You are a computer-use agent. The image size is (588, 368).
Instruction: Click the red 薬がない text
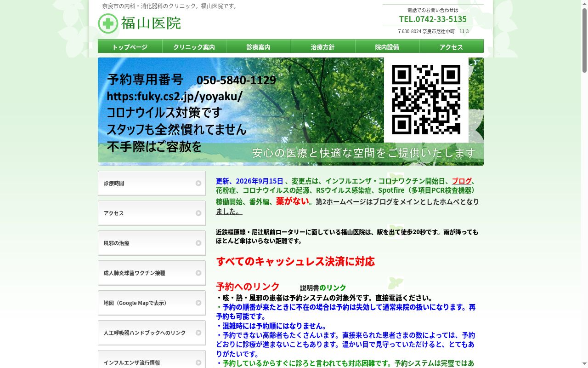click(x=292, y=201)
